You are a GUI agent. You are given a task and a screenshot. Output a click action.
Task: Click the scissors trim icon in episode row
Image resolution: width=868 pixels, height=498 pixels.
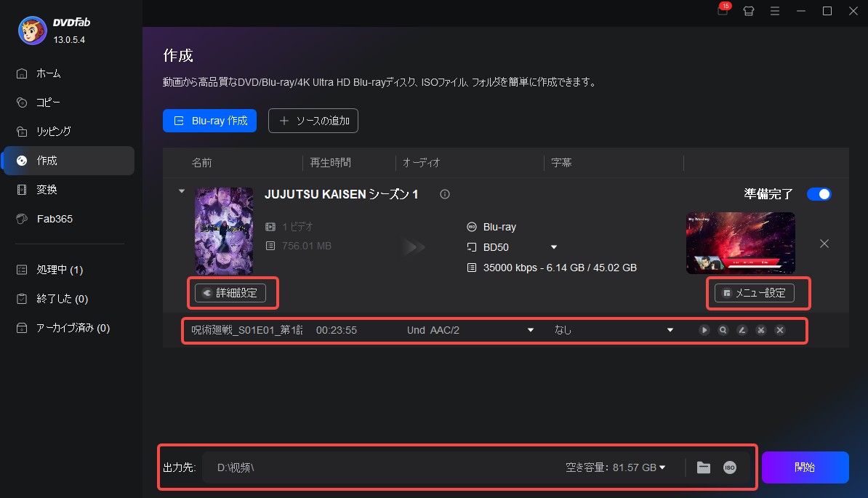tap(761, 330)
